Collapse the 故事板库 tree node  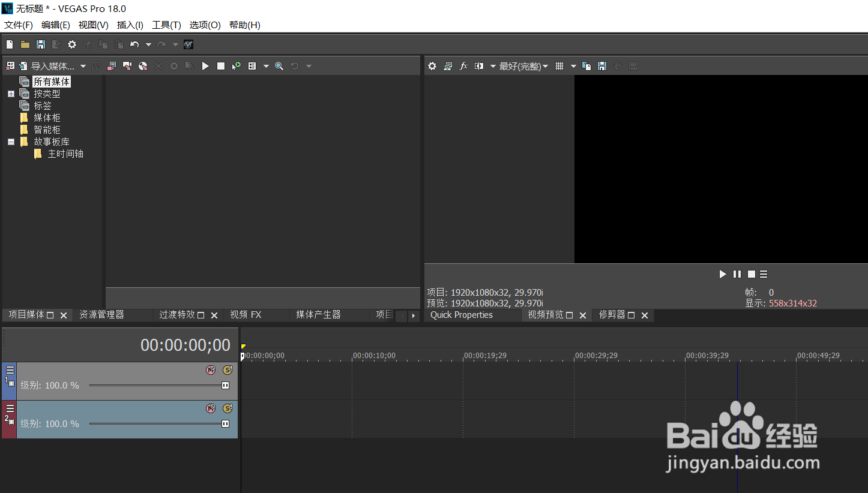tap(11, 142)
